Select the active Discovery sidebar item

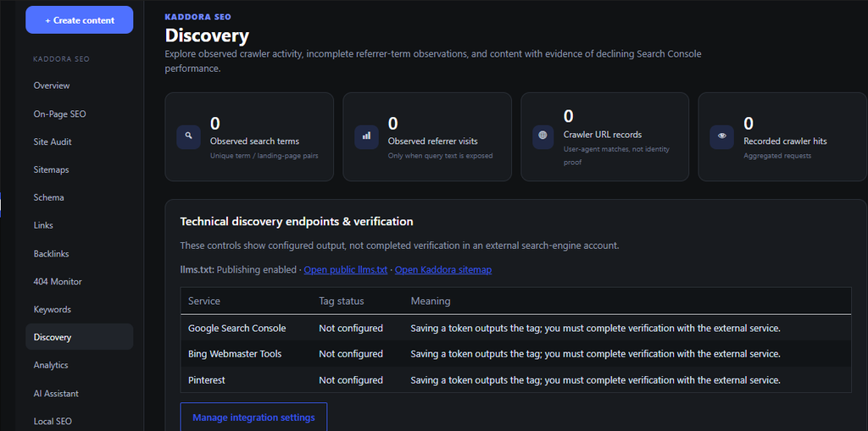click(79, 337)
